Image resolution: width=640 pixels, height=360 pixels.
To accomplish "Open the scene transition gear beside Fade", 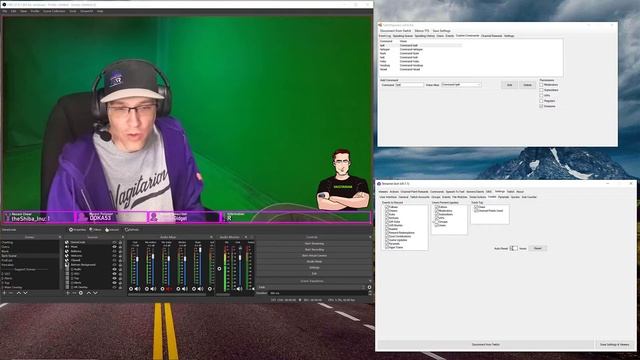I will click(x=369, y=287).
